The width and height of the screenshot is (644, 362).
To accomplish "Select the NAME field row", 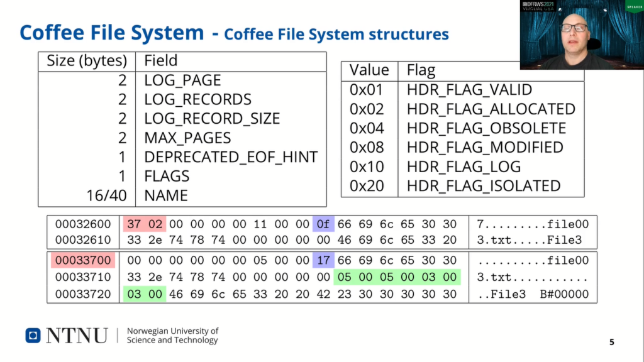I will coord(182,195).
